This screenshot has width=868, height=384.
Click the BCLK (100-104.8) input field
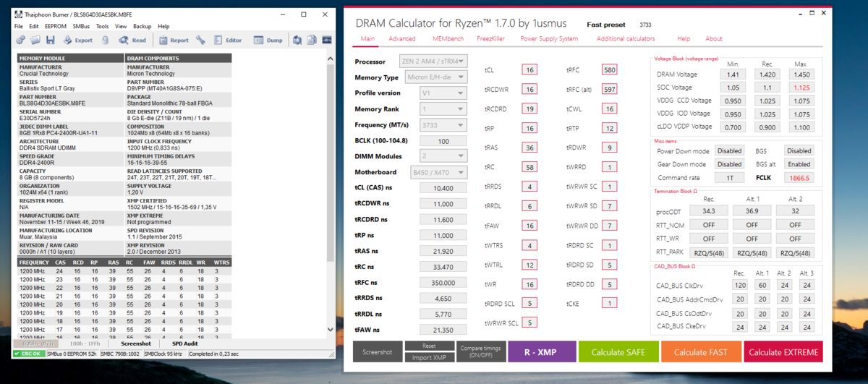(x=443, y=141)
